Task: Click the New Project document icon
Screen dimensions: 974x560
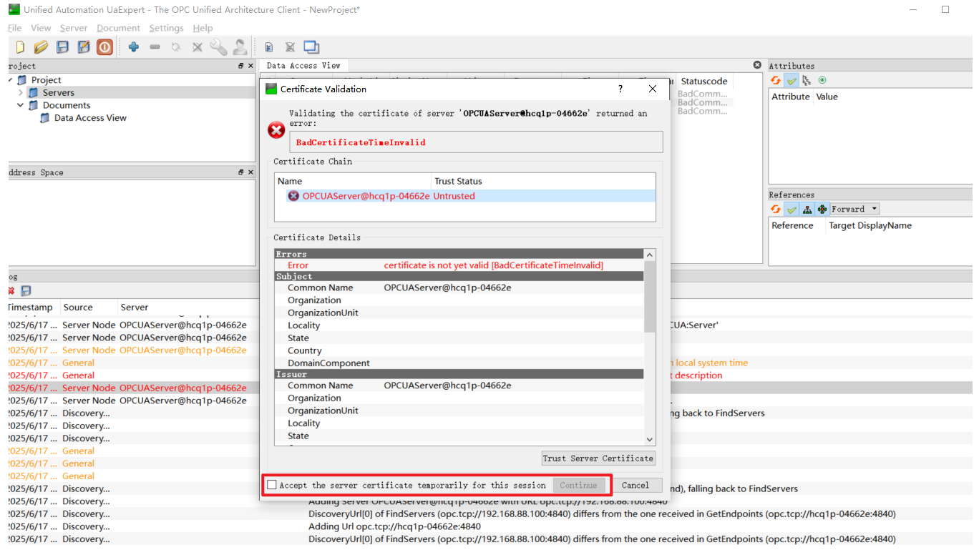Action: coord(20,47)
